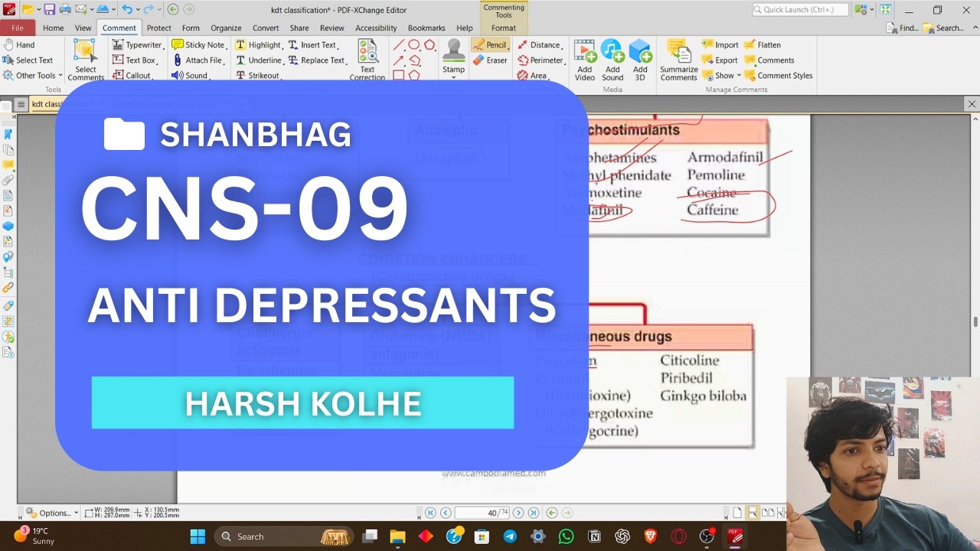
Task: Select the Eraser tool
Action: (x=490, y=60)
